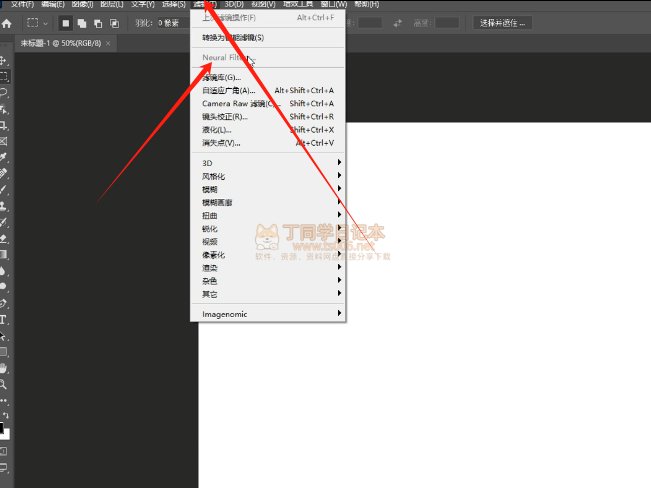This screenshot has width=651, height=488.
Task: Choose 滤镜库(G)... menu entry
Action: coord(268,77)
